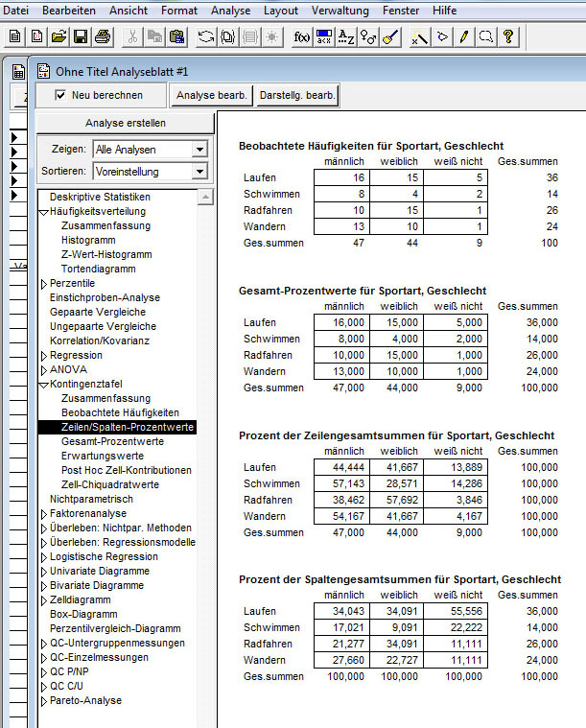586x728 pixels.
Task: Click the new analysis sheet icon
Action: [x=36, y=36]
